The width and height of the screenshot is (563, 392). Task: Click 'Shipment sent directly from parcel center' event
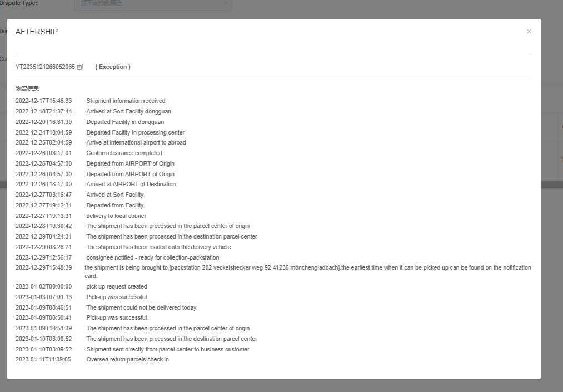click(168, 349)
